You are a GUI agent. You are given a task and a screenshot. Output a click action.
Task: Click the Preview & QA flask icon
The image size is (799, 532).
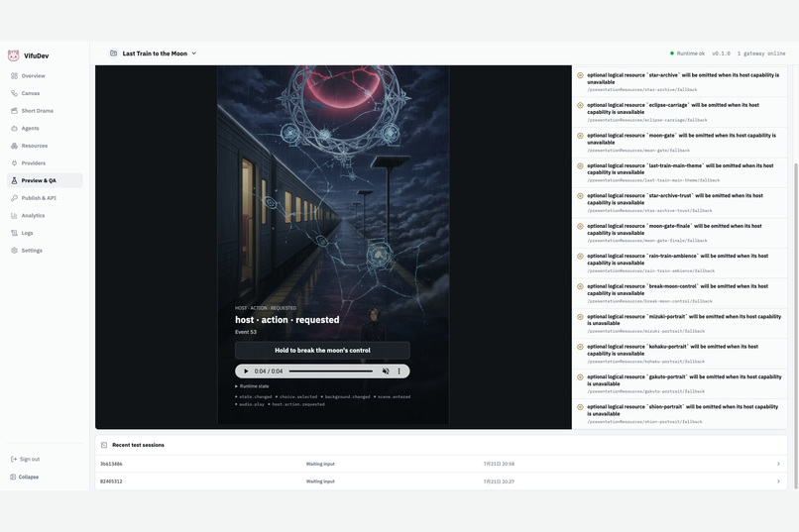[14, 180]
